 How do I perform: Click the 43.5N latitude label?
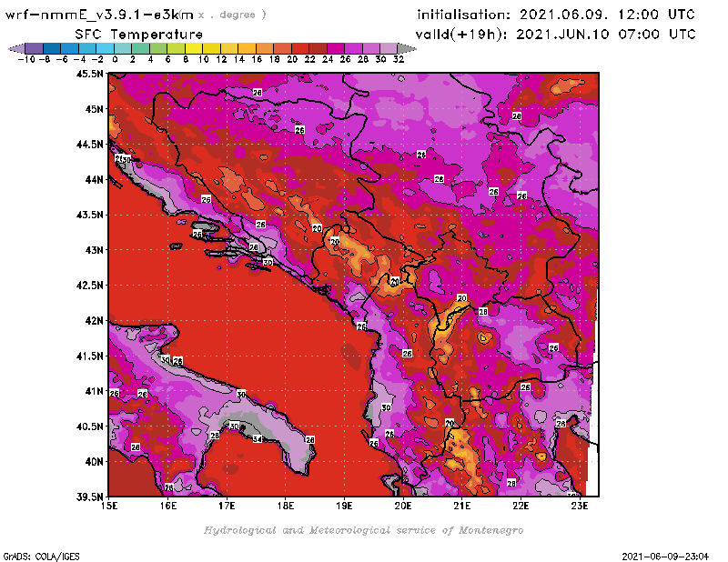pyautogui.click(x=89, y=215)
